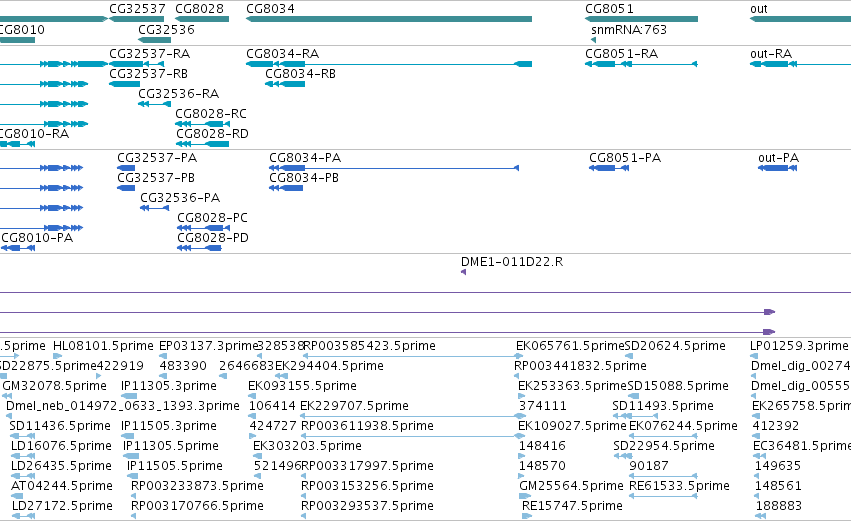Select EST GM25564.5prime label
The image size is (851, 521).
(x=571, y=487)
